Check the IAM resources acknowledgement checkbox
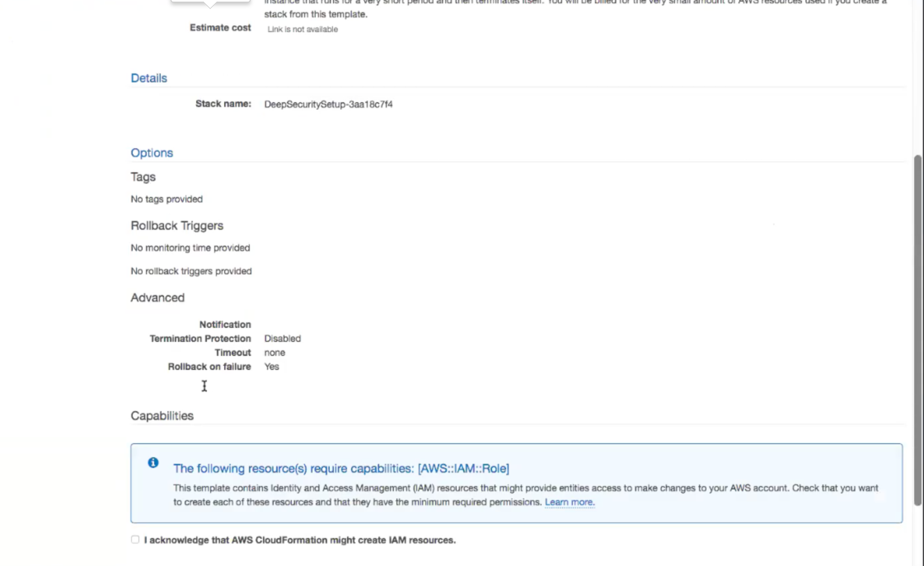Viewport: 924px width, 566px height. pos(135,540)
